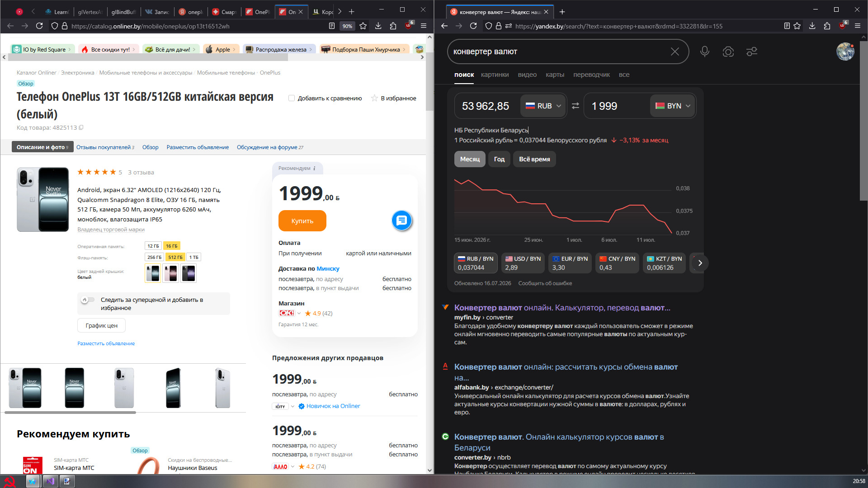Image resolution: width=868 pixels, height=488 pixels.
Task: Bookmark the Onliner page with star icon
Action: [363, 26]
